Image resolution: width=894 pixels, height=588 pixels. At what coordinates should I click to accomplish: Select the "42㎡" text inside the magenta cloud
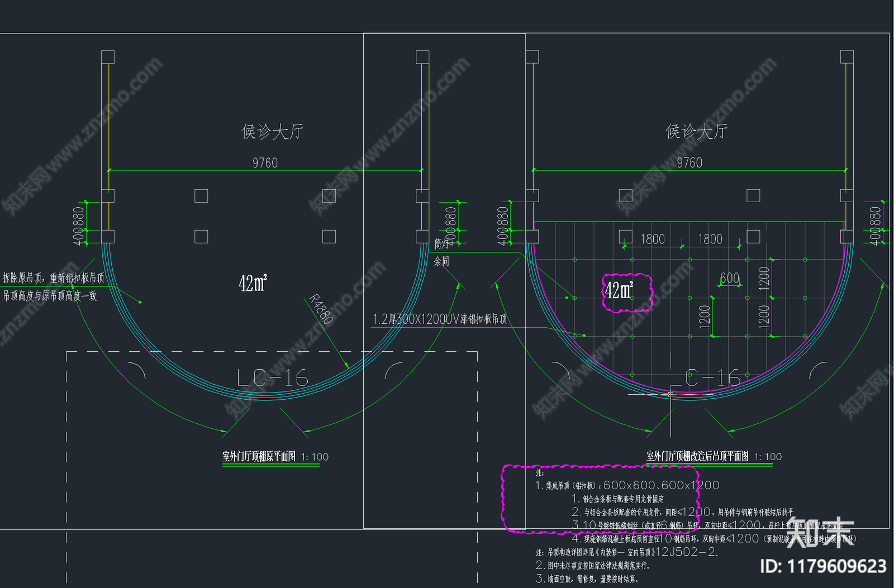pos(620,290)
